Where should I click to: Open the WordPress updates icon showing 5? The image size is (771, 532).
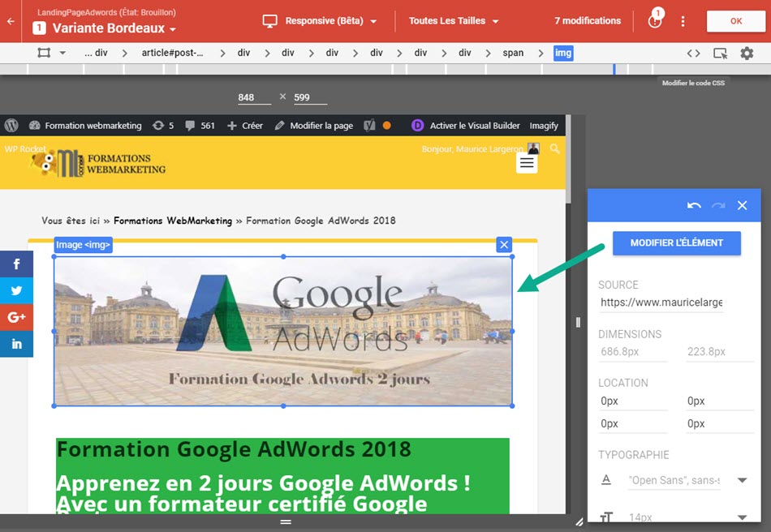coord(163,125)
